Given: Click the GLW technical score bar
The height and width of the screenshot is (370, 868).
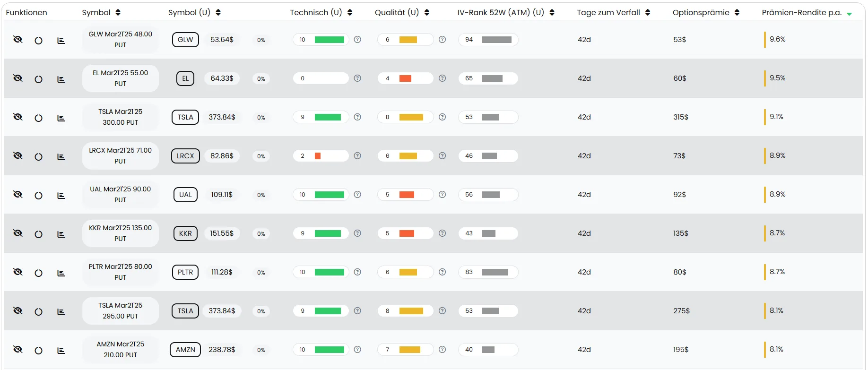Looking at the screenshot, I should tap(321, 40).
